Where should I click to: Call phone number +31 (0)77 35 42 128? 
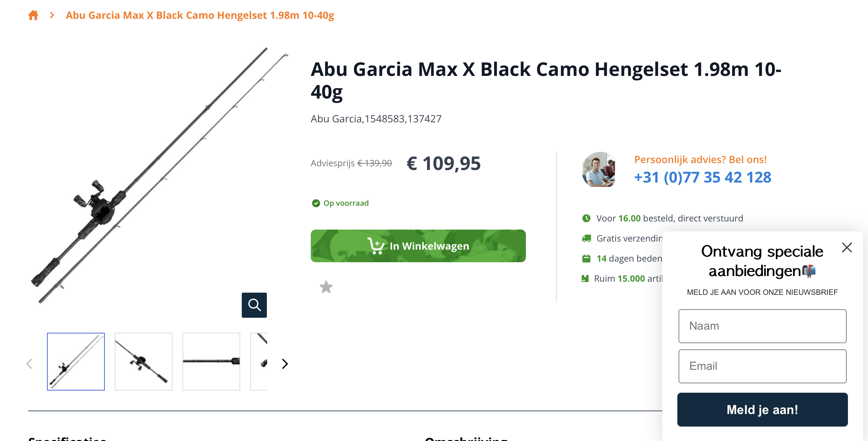tap(702, 177)
